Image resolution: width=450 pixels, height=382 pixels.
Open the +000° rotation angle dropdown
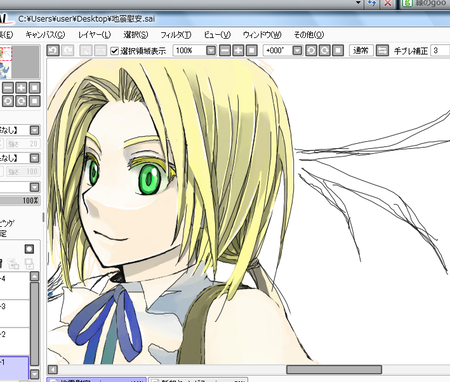tap(297, 50)
